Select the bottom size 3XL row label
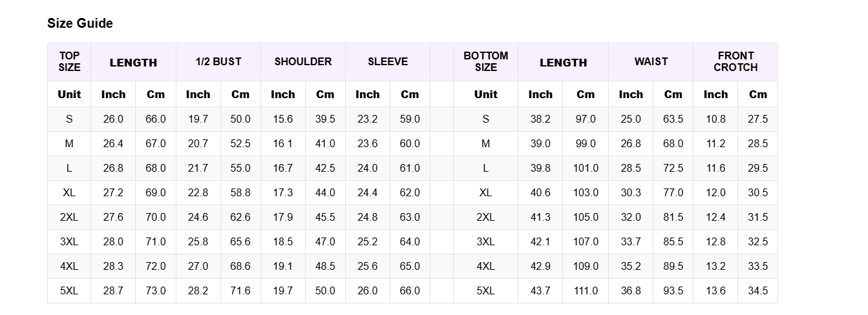 click(x=486, y=241)
